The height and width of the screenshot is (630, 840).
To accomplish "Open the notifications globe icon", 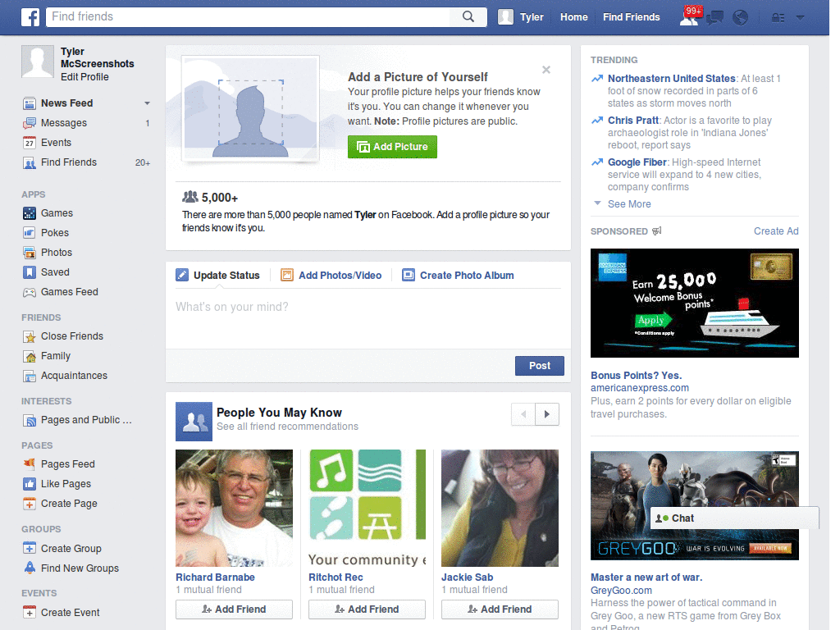I will click(x=741, y=18).
